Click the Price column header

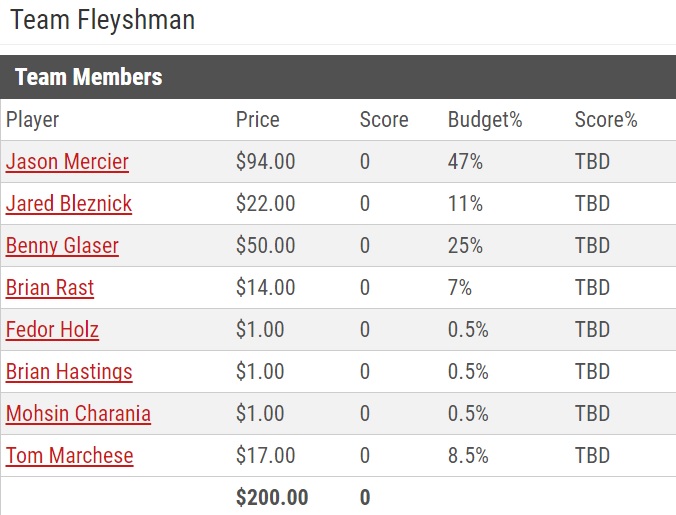tap(257, 120)
